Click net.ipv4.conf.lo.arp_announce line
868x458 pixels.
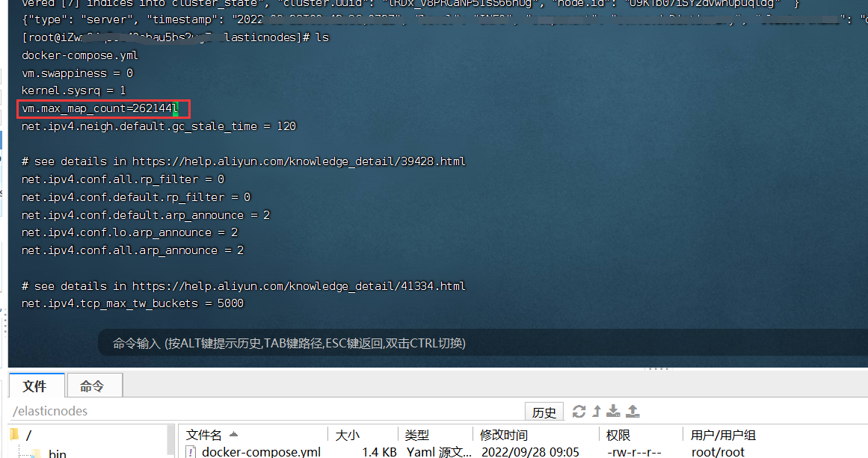click(129, 232)
